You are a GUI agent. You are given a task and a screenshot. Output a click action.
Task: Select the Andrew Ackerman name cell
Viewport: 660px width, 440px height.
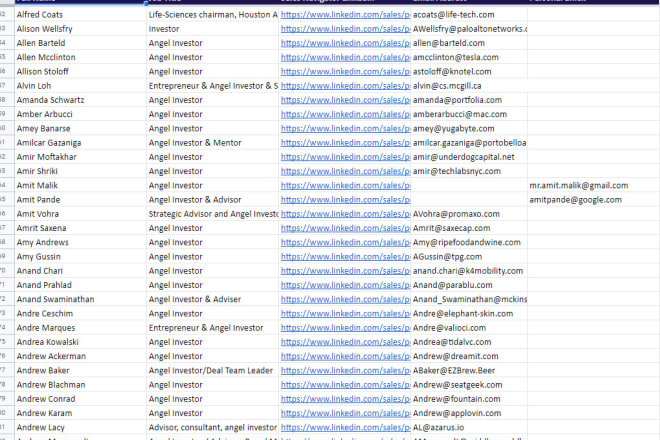tap(80, 356)
